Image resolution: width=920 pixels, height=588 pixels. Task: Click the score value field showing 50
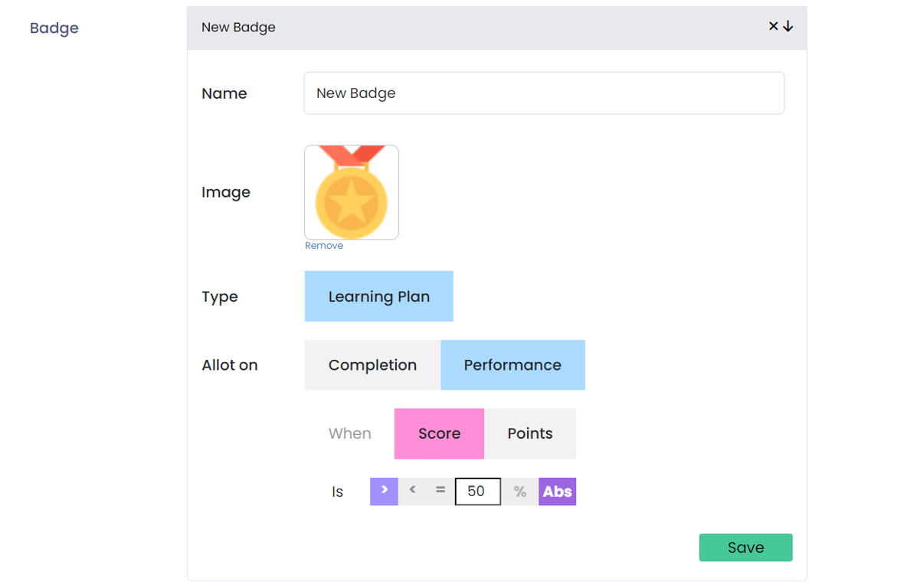477,492
